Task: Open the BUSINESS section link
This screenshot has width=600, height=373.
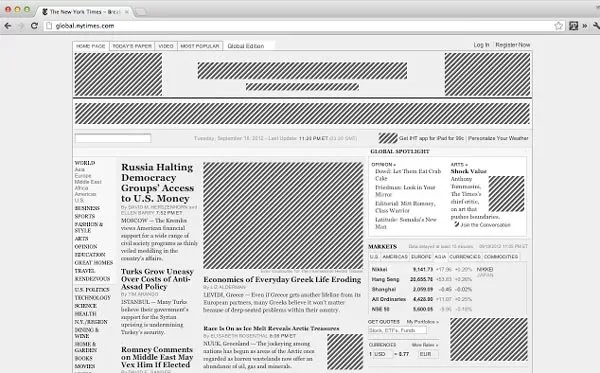Action: tap(87, 208)
